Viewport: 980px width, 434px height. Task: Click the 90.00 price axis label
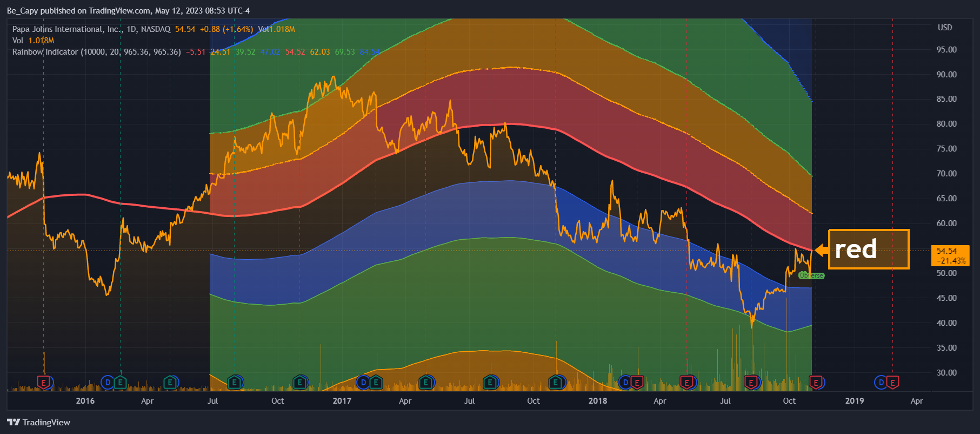(946, 75)
